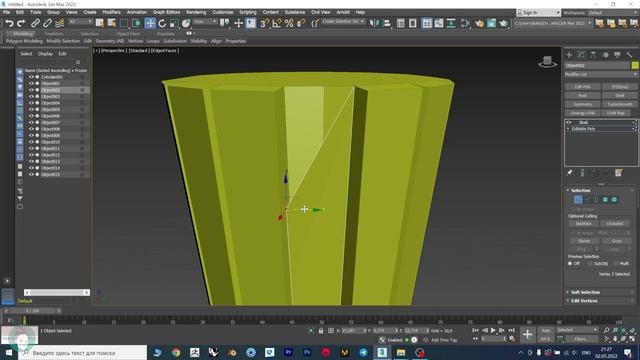The width and height of the screenshot is (640, 360).
Task: Activate the Unlink Selection tool
Action: click(47, 23)
